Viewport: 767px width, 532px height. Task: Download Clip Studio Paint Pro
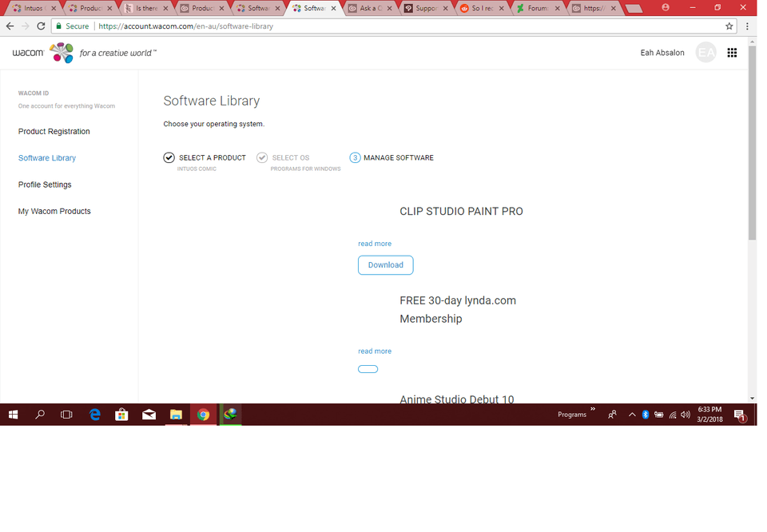click(x=385, y=265)
